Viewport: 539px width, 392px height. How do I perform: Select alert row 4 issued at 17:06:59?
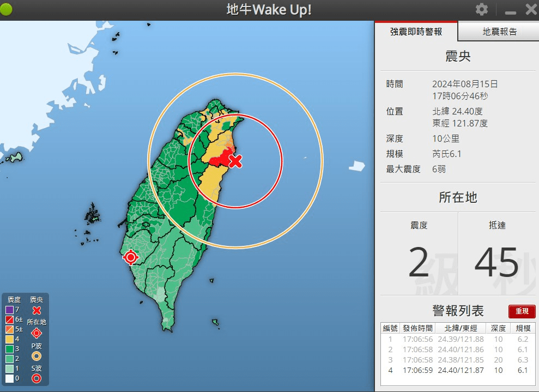458,370
